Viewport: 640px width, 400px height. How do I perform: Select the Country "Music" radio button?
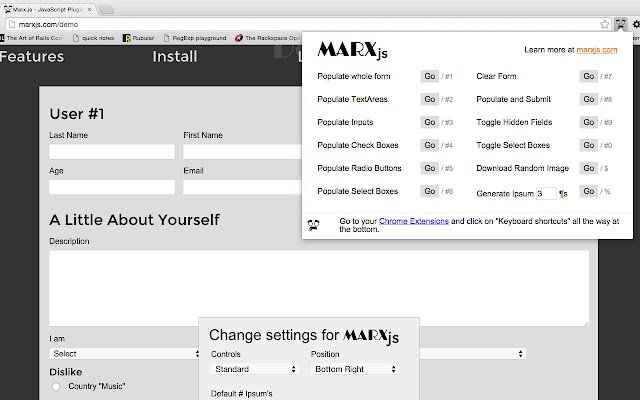56,386
